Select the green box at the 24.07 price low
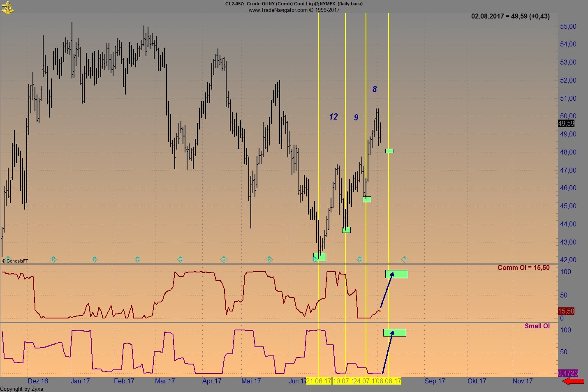Viewport: 588px width, 392px height. click(x=367, y=199)
